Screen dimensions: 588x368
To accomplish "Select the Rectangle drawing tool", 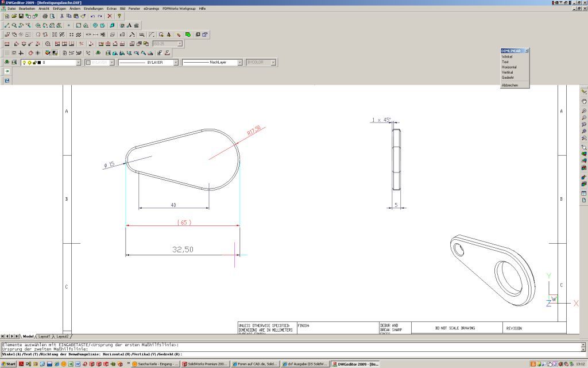I will (x=78, y=25).
